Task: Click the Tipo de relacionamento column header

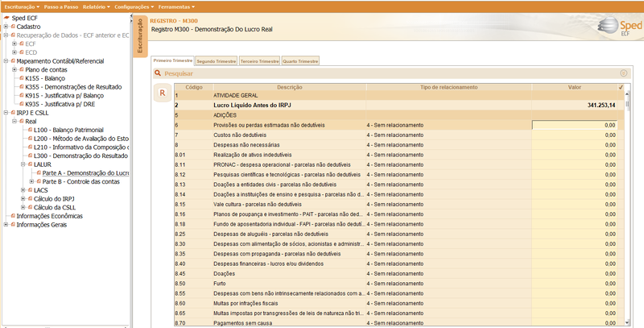Action: coord(449,87)
